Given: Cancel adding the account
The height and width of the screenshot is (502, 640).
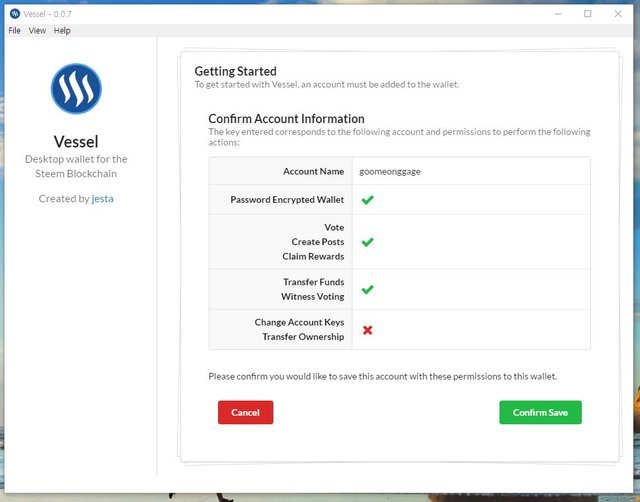Looking at the screenshot, I should point(245,412).
